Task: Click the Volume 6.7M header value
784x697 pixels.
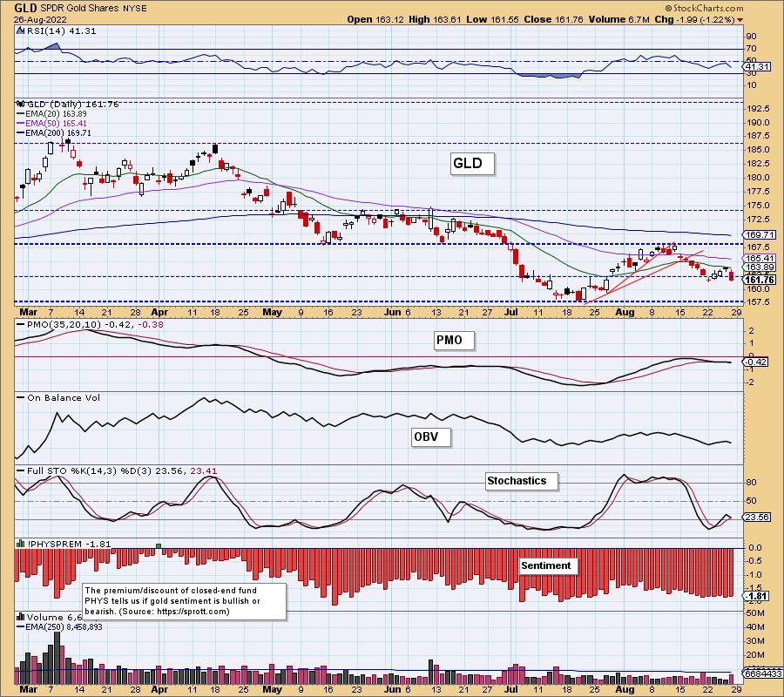Action: pyautogui.click(x=618, y=19)
